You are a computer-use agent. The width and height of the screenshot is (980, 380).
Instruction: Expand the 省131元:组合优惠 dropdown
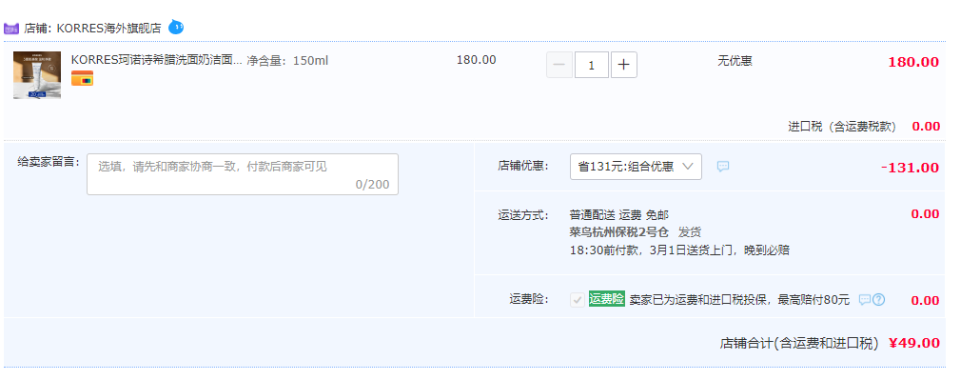point(636,167)
